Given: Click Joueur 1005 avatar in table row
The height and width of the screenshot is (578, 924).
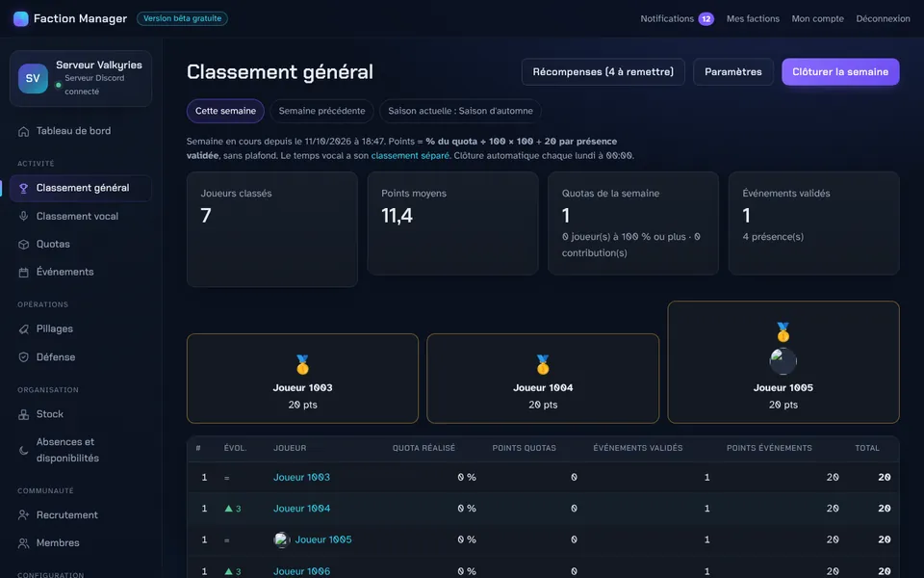Looking at the screenshot, I should click(x=282, y=539).
